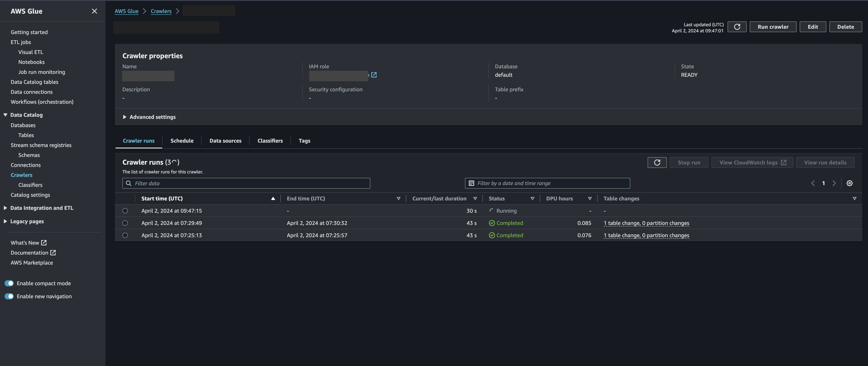Open Data Catalog tables in sidebar
The width and height of the screenshot is (868, 366).
point(34,82)
